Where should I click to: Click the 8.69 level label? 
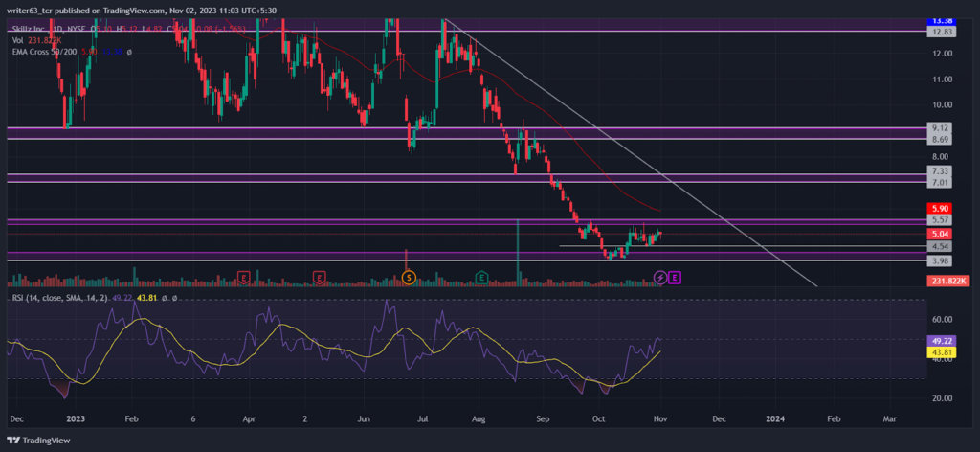click(x=941, y=139)
